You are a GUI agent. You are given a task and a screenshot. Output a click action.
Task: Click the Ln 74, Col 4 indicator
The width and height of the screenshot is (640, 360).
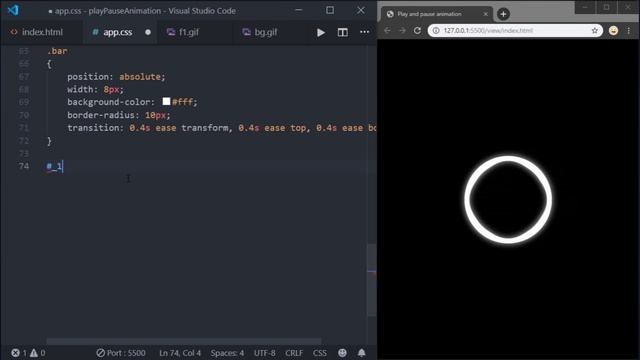tap(180, 353)
